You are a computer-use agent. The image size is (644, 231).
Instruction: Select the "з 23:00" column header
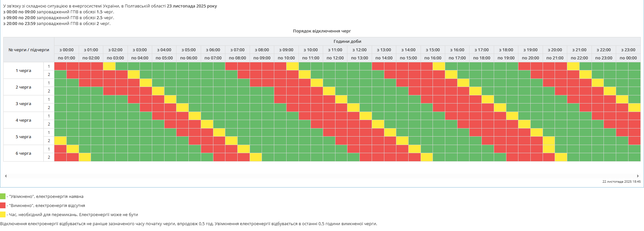pyautogui.click(x=628, y=50)
